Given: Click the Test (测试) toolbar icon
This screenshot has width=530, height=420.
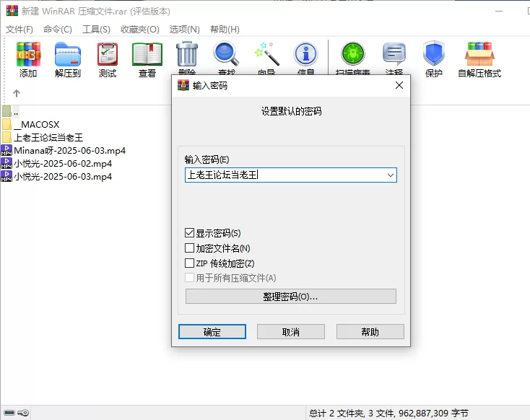Looking at the screenshot, I should point(107,56).
